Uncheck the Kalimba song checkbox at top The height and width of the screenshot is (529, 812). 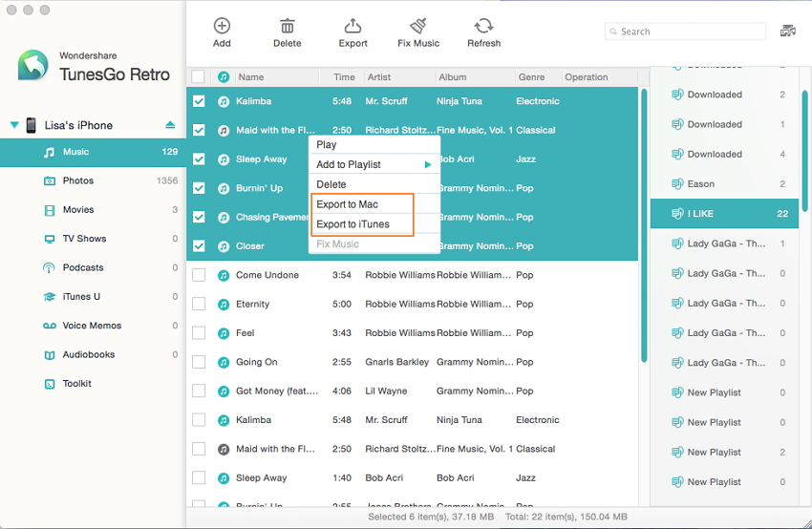[199, 101]
